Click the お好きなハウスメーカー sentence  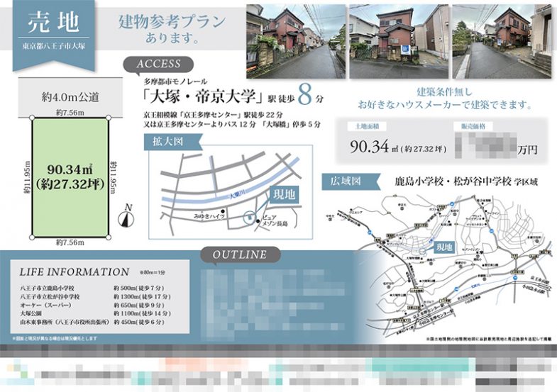444,105
